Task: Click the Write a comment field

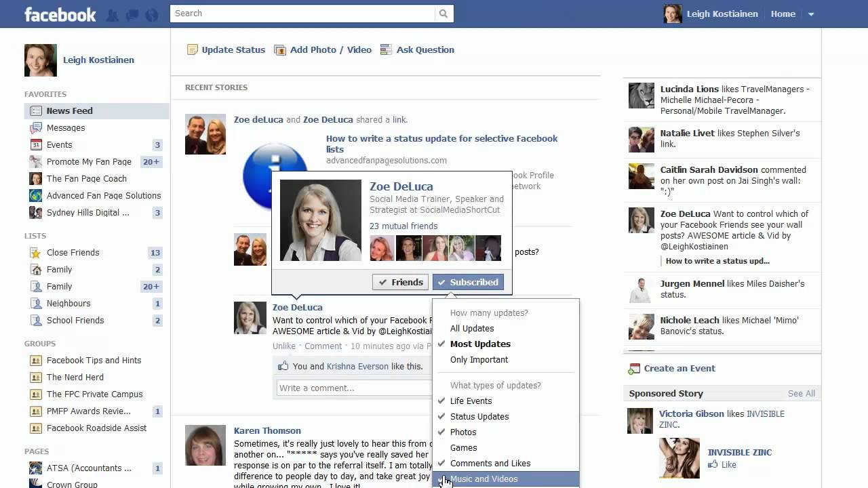Action: coord(354,388)
